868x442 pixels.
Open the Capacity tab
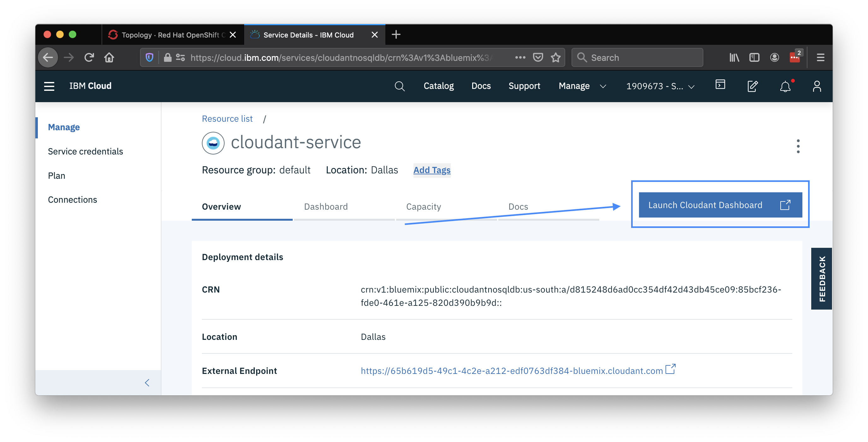446,206
